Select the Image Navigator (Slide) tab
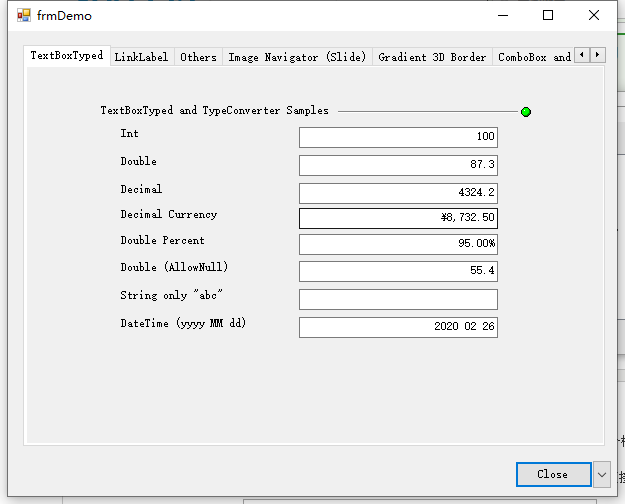 click(297, 57)
